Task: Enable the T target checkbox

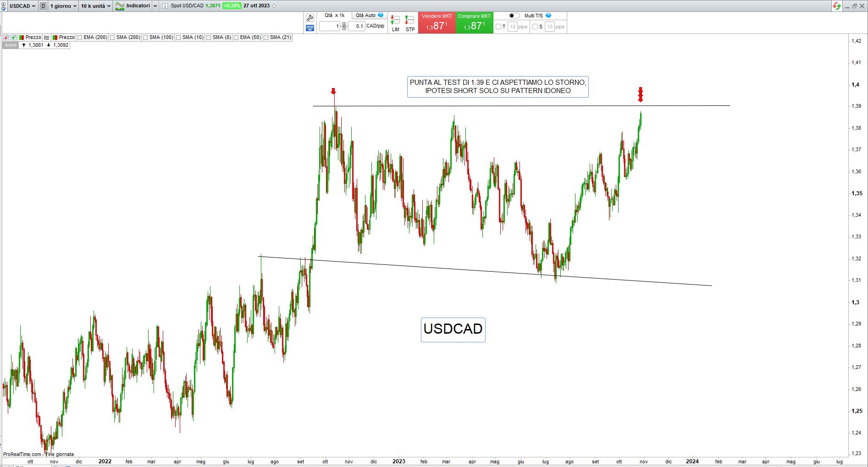Action: (x=498, y=27)
